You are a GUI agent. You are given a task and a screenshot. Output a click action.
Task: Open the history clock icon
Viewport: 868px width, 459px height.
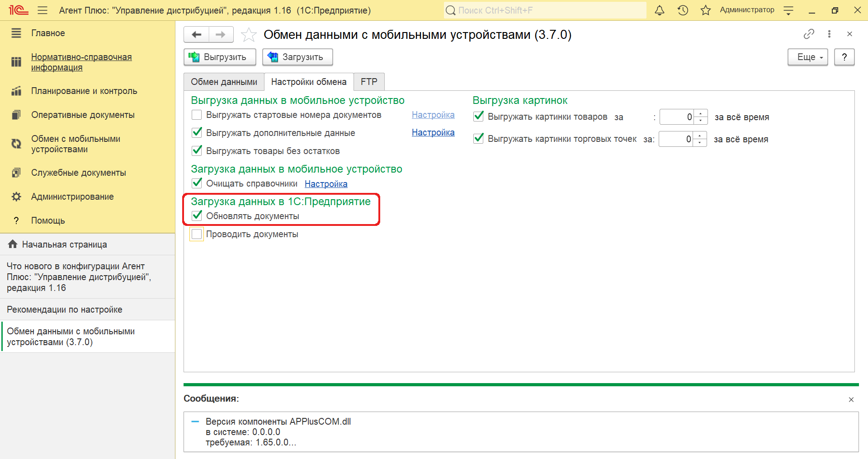coord(683,10)
